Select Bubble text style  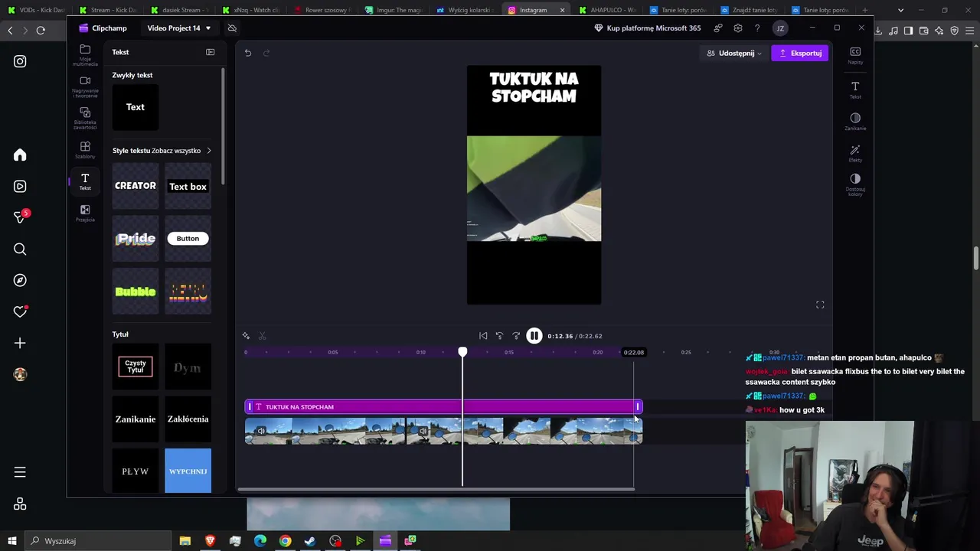point(136,291)
